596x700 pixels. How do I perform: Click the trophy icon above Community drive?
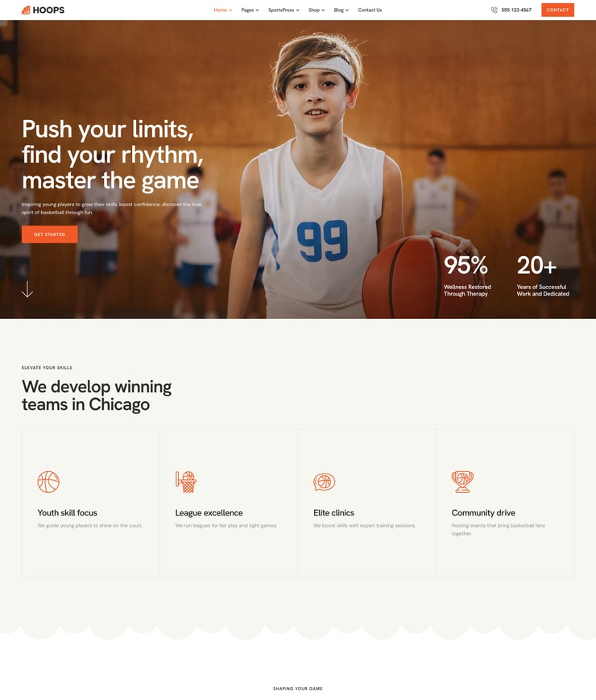[462, 482]
